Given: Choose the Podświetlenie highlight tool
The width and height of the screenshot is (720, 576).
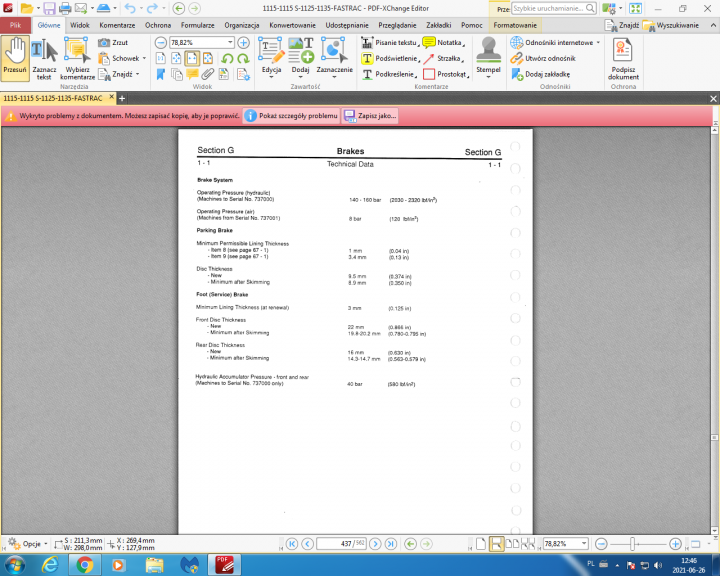Looking at the screenshot, I should 388,58.
